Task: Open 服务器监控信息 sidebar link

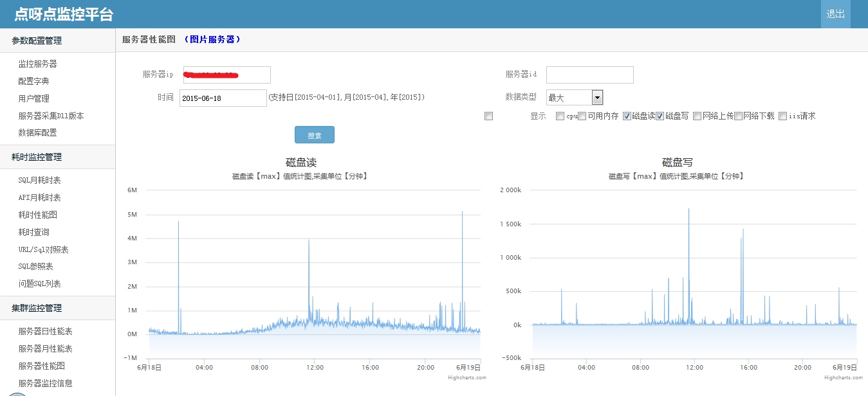Action: pos(45,384)
